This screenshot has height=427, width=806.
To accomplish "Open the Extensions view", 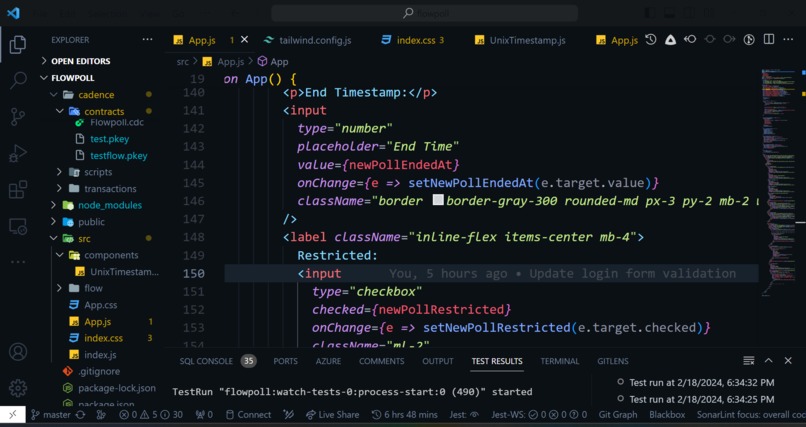I will [18, 190].
